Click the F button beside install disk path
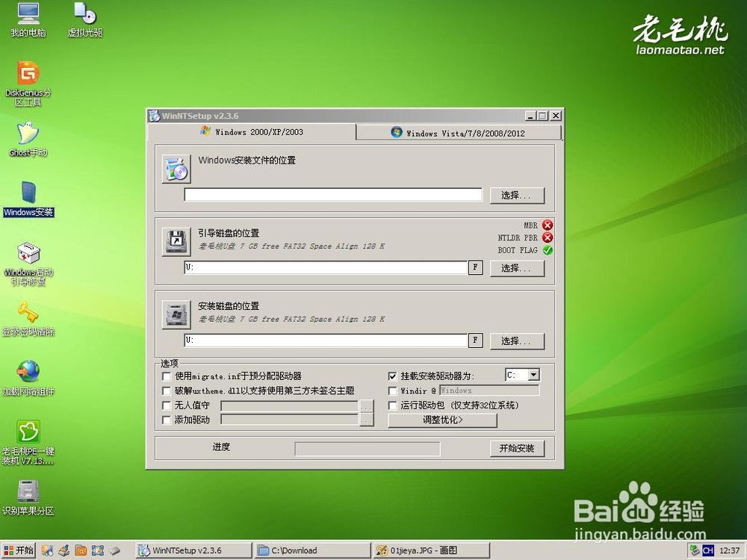 coord(475,340)
